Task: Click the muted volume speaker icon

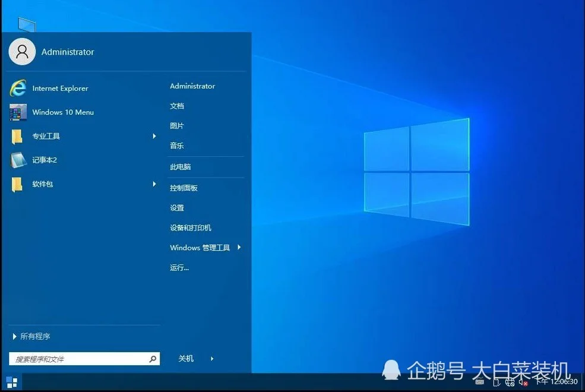Action: (523, 382)
